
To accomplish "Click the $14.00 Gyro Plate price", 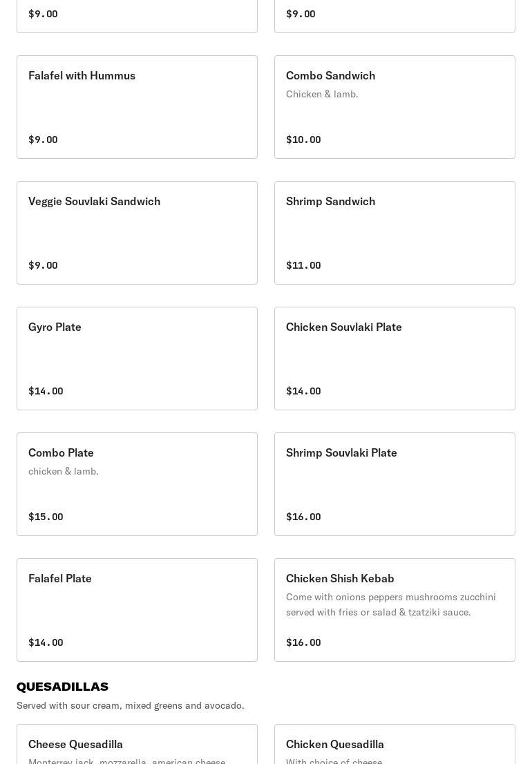I will [46, 391].
